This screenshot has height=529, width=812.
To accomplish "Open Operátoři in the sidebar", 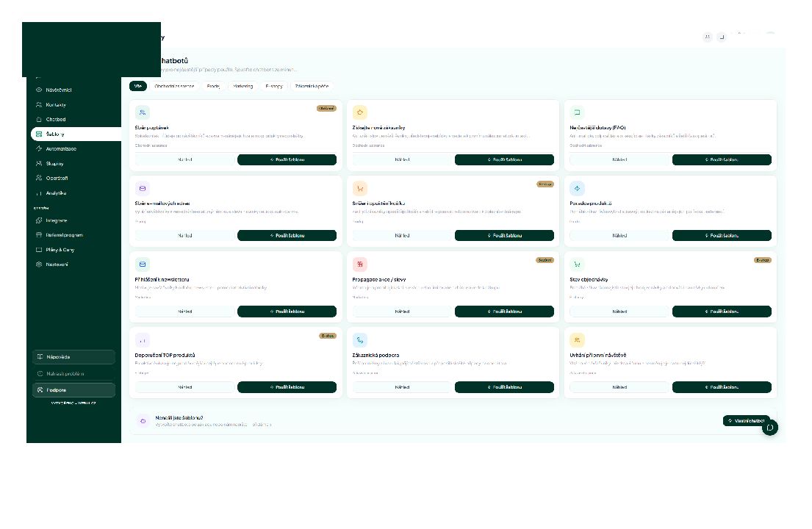I will click(x=73, y=178).
